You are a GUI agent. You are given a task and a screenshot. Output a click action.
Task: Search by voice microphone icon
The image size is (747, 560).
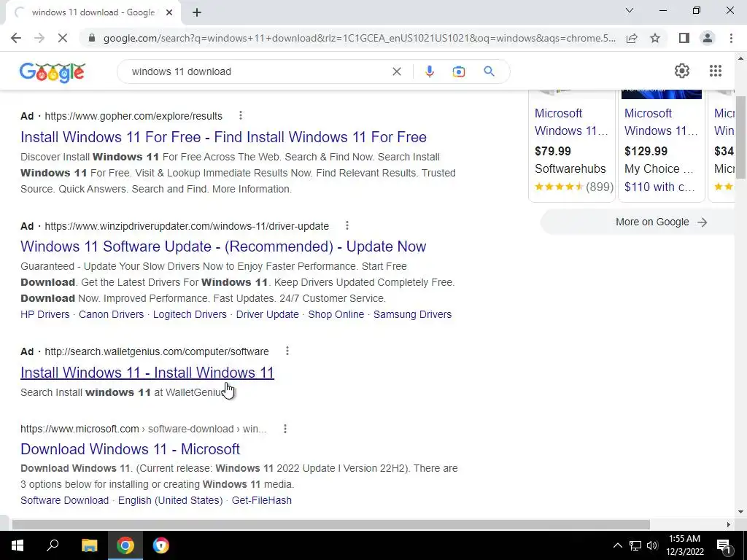tap(429, 71)
